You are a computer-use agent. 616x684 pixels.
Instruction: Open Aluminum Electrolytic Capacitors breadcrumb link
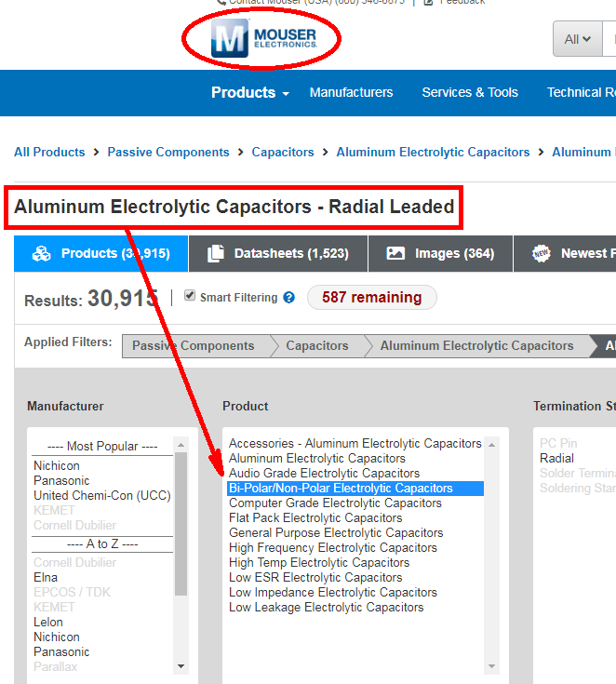coord(433,152)
